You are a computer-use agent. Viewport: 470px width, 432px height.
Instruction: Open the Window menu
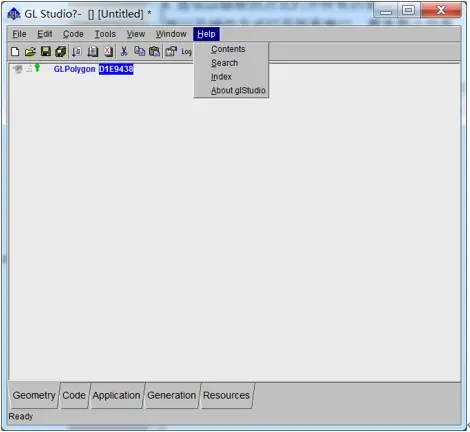171,34
